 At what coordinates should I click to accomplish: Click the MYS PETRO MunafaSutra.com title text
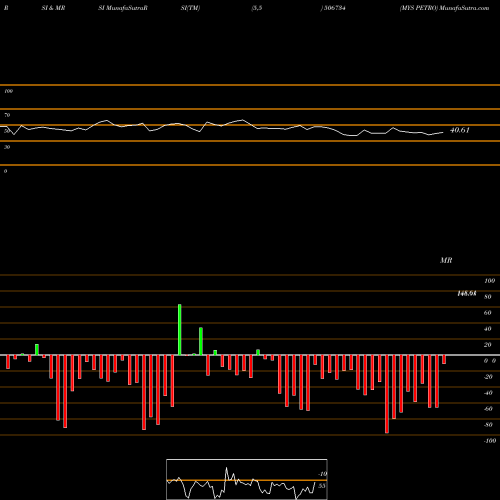(445, 8)
